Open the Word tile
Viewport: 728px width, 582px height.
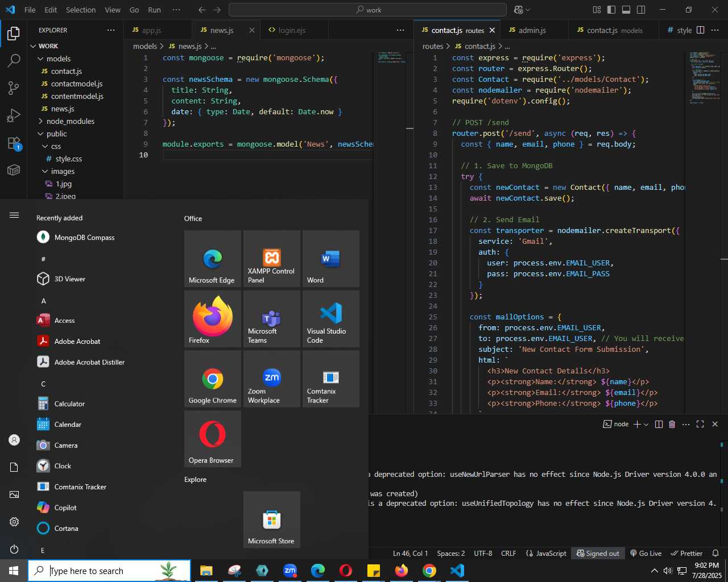click(331, 259)
